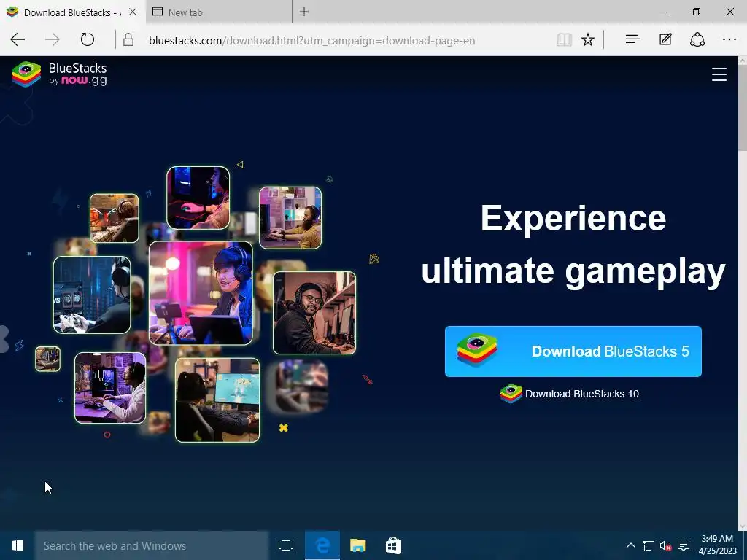Add this page to favorites star
Screen dimensions: 747x560
point(588,40)
